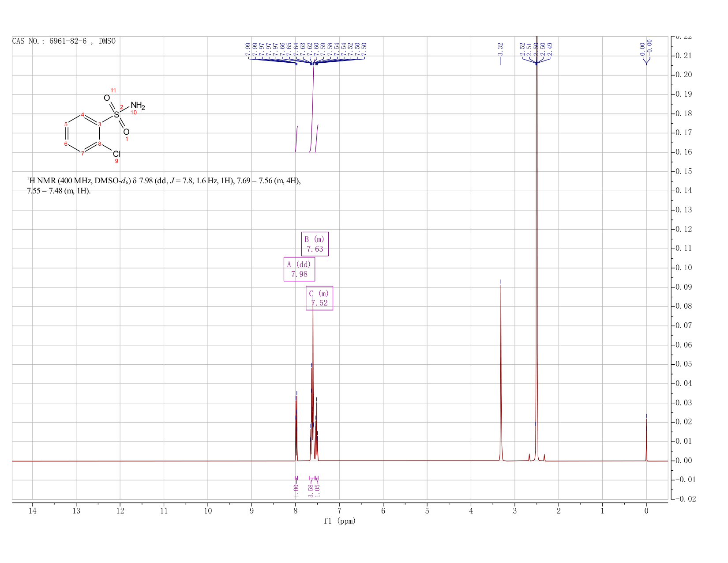Screen dimensions: 728x563
Task: Click the 8 ppm tick on the axis
Action: tap(296, 511)
